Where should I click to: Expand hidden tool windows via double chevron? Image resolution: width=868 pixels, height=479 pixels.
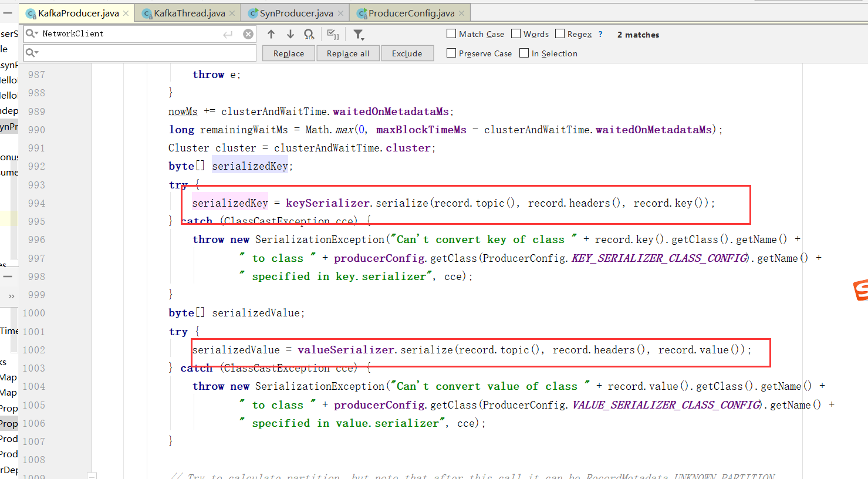tap(11, 296)
